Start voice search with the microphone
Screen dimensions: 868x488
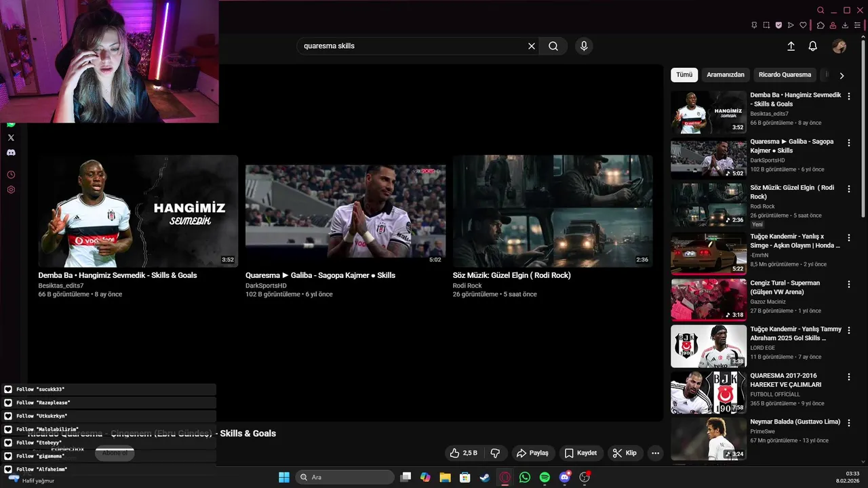tap(584, 46)
